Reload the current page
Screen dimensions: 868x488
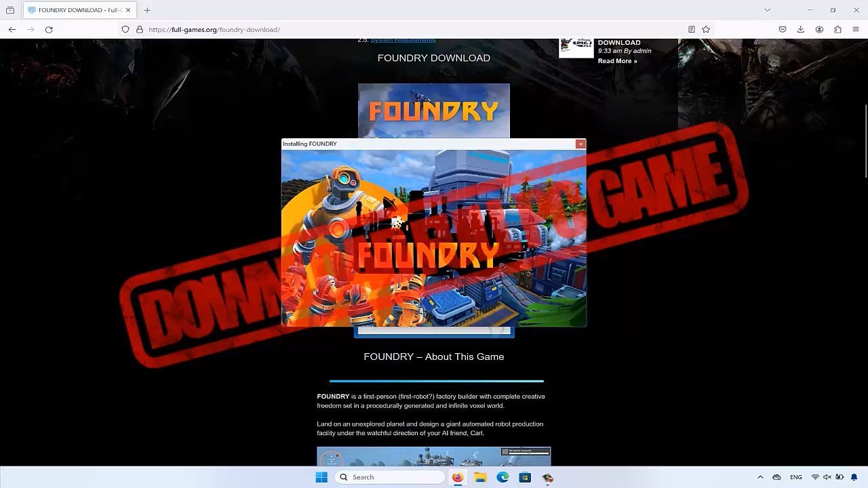(49, 30)
